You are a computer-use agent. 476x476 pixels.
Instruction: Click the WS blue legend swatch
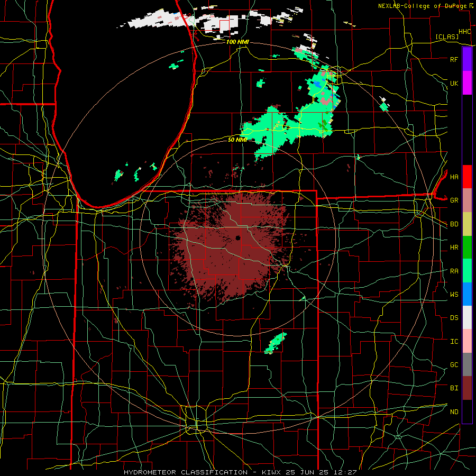(x=467, y=294)
